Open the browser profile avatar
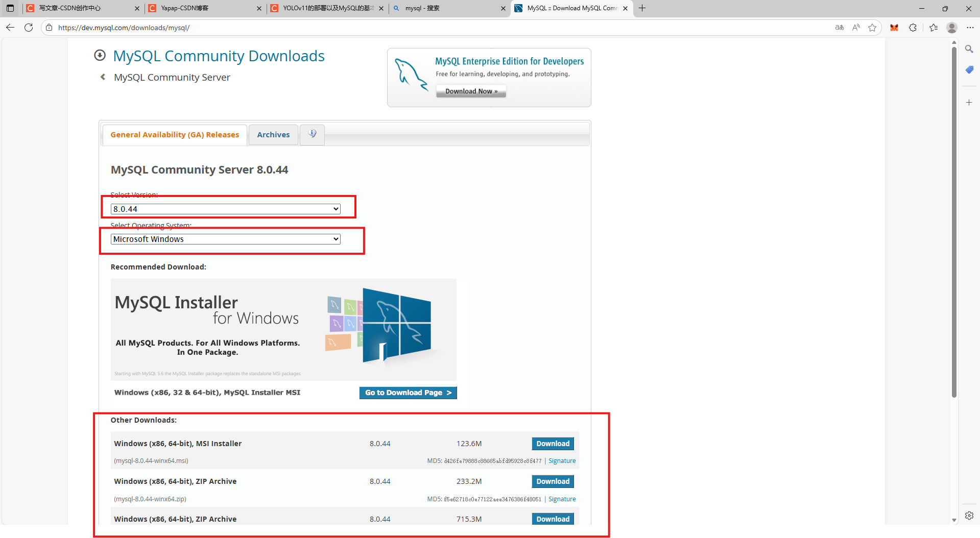 click(952, 28)
